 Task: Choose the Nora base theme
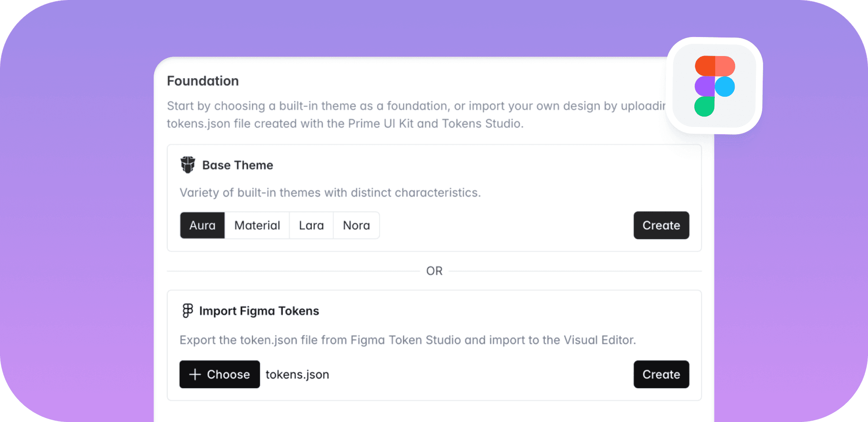356,225
